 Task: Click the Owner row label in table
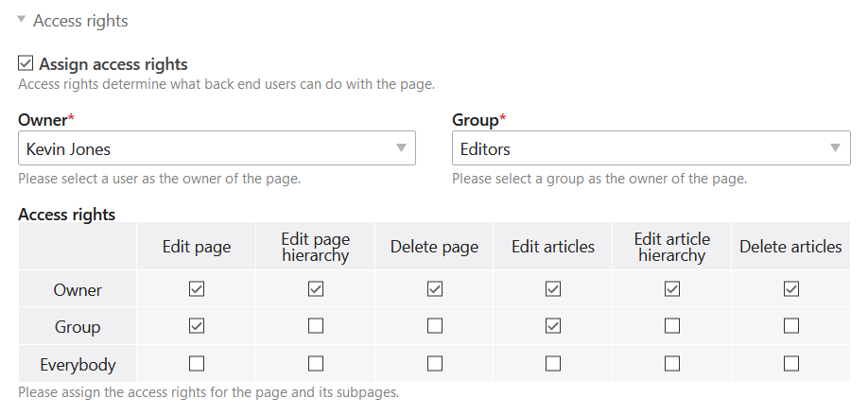[78, 290]
